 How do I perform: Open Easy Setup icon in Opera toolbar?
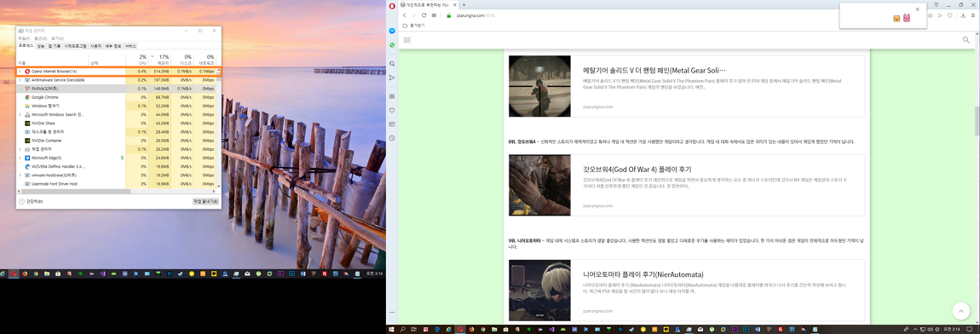click(972, 15)
